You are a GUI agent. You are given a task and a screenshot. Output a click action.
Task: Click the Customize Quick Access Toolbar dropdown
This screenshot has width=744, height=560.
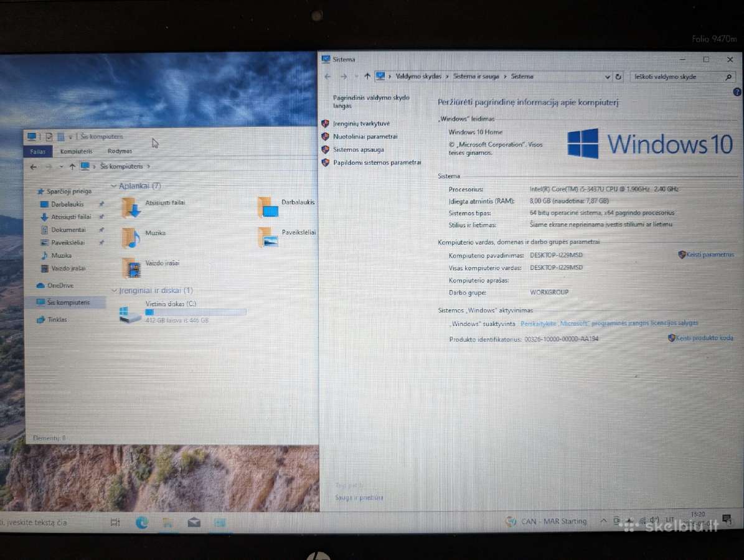[x=70, y=137]
